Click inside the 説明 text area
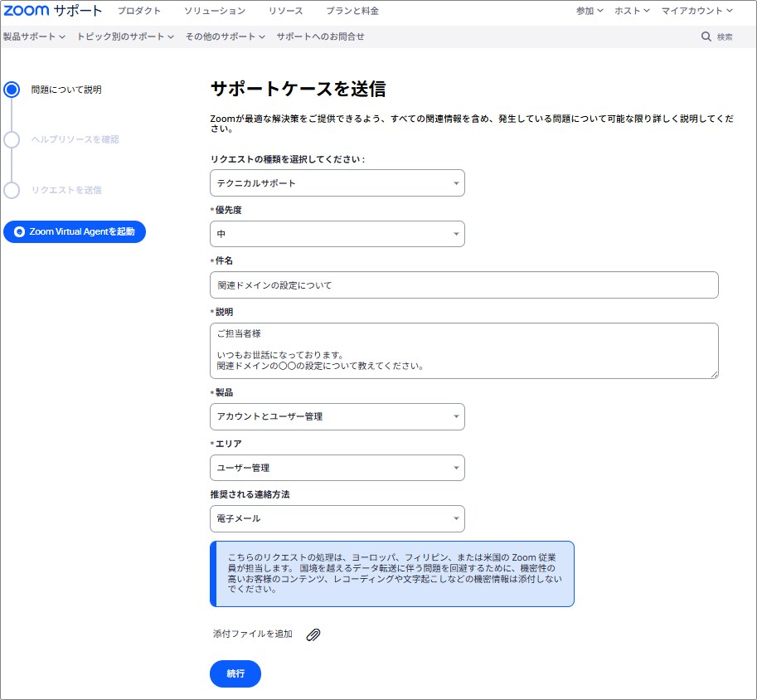This screenshot has width=757, height=700. [x=463, y=352]
